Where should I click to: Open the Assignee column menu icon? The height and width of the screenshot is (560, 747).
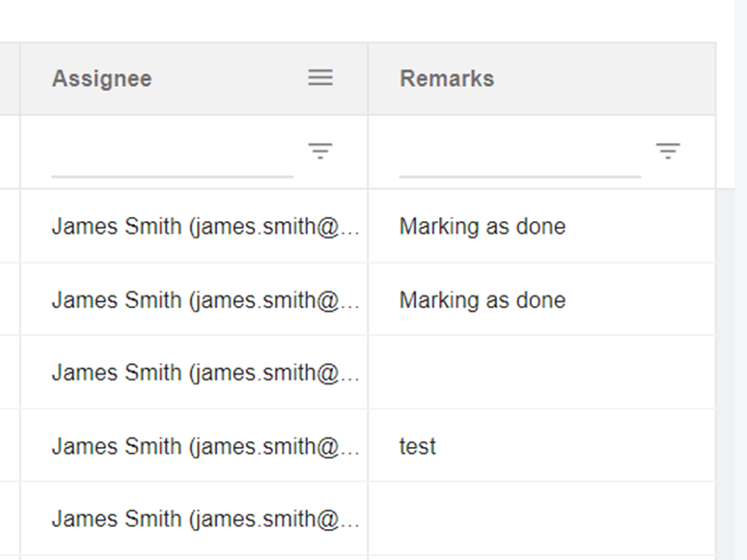point(320,78)
